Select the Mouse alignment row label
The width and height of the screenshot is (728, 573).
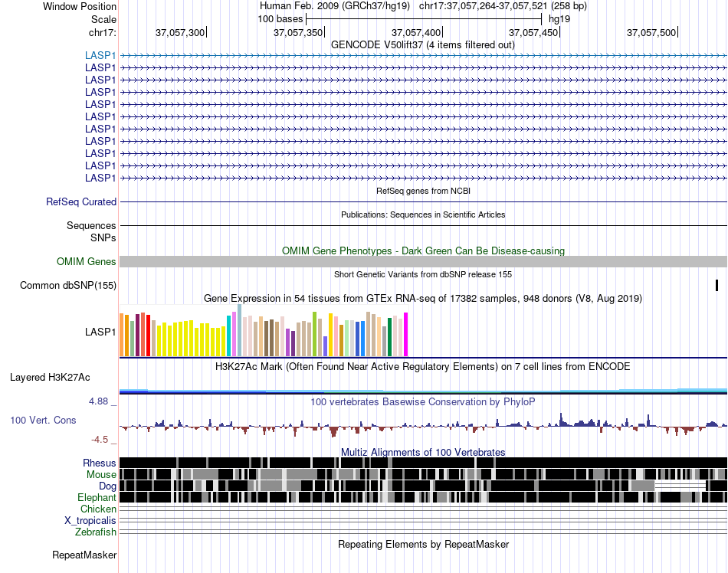click(101, 475)
